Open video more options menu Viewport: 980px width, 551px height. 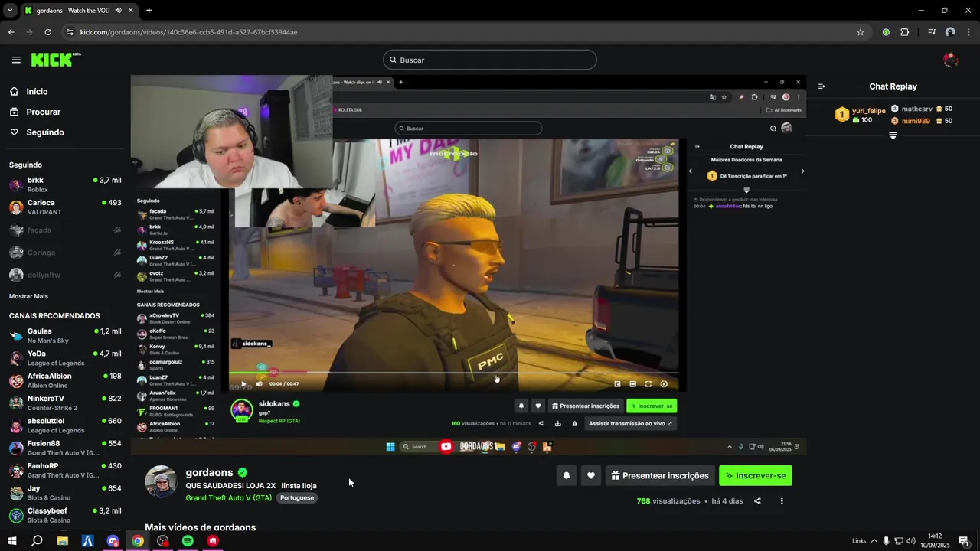coord(782,501)
